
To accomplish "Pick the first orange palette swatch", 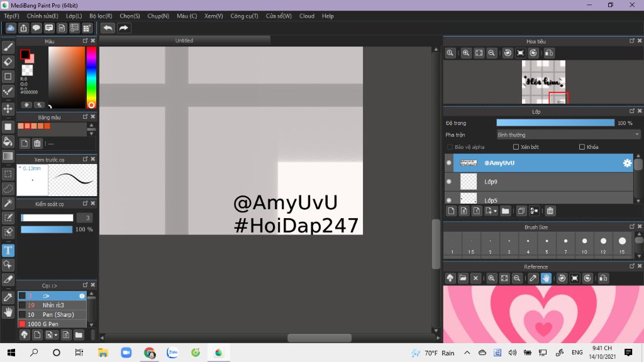I will pyautogui.click(x=21, y=126).
